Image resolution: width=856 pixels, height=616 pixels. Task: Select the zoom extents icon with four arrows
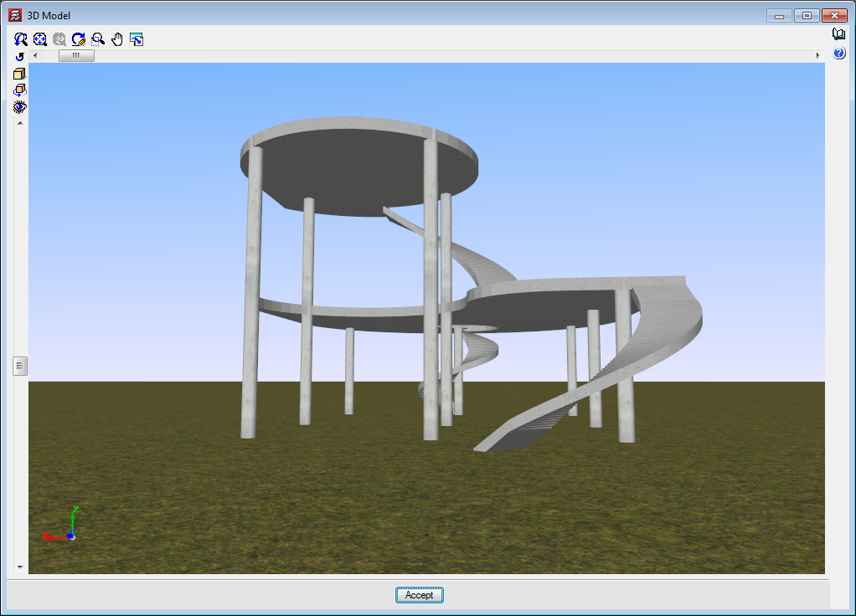click(40, 39)
